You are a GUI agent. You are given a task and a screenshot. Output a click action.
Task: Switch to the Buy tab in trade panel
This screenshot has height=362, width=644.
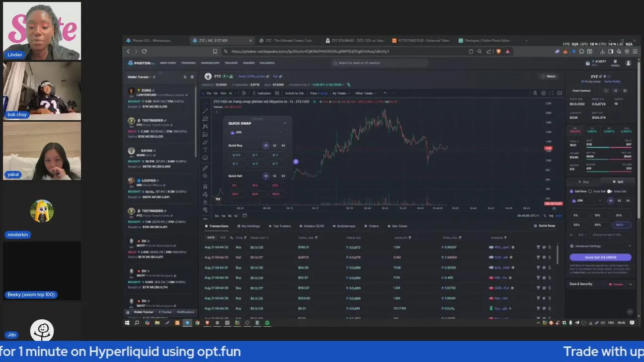coord(584,182)
